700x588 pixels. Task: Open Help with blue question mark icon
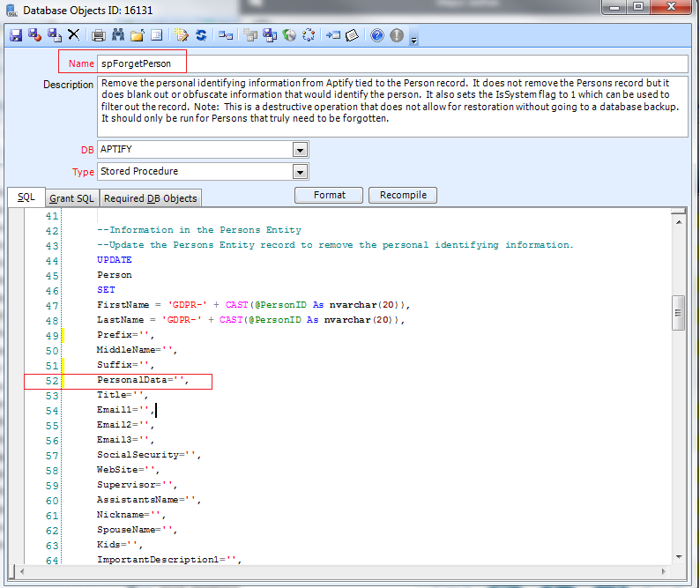377,35
